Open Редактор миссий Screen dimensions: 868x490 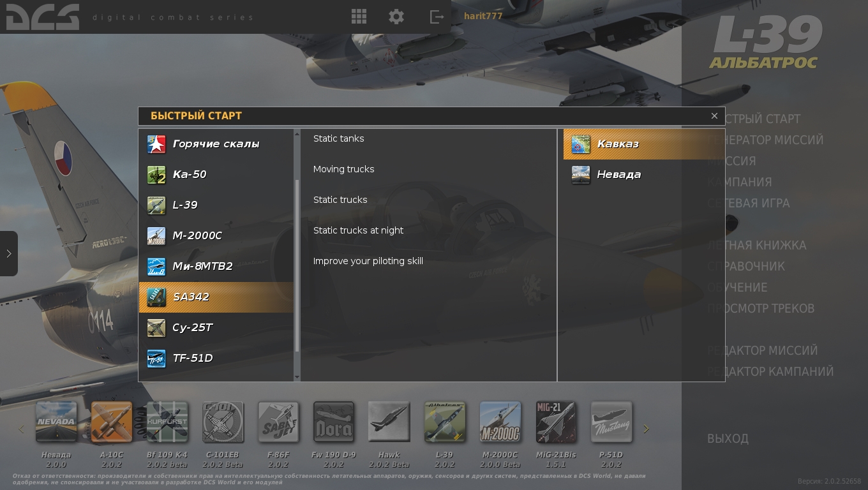click(x=762, y=350)
